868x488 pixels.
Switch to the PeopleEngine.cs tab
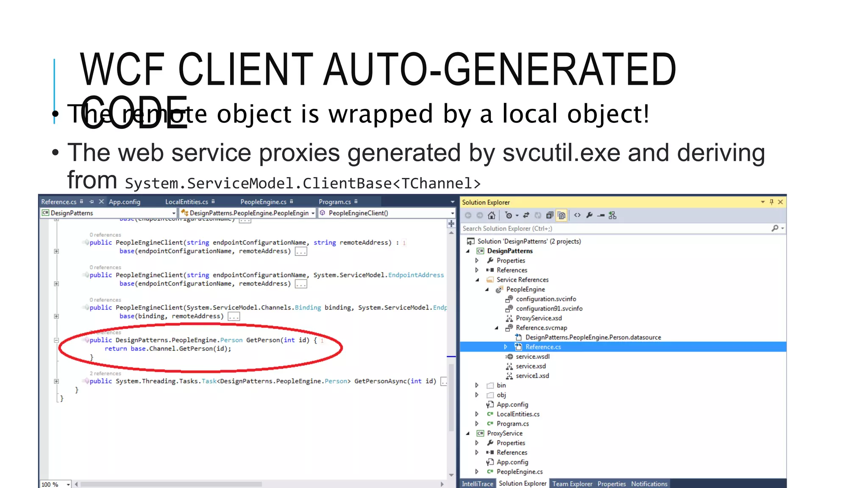pyautogui.click(x=263, y=202)
